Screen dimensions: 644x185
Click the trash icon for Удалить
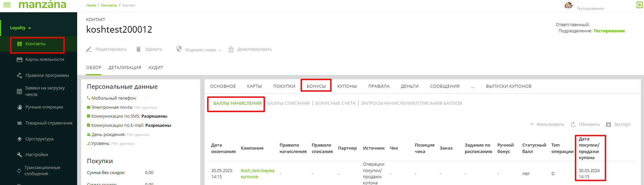tap(139, 49)
